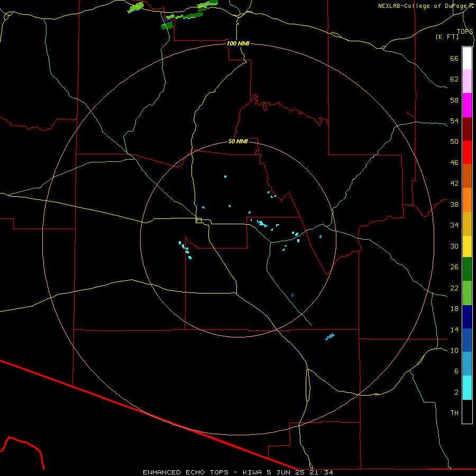476x476 pixels.
Task: Click the 10 value on the scale
Action: point(454,350)
